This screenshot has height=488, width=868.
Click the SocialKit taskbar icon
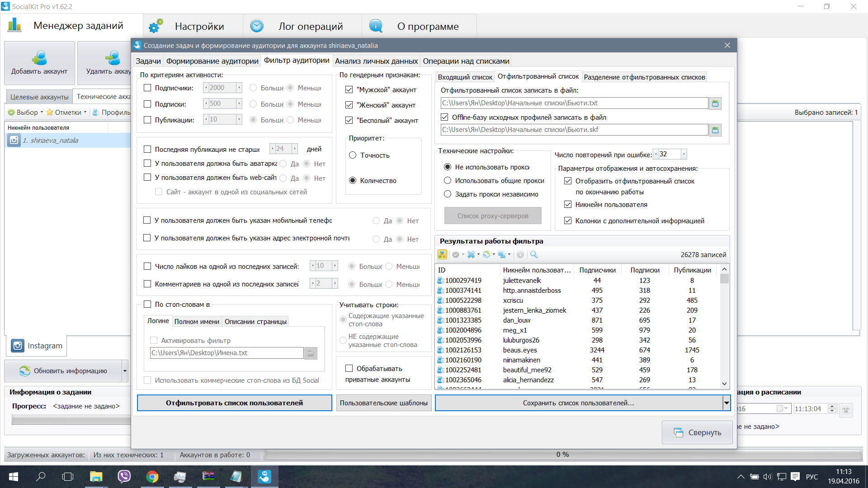tap(264, 477)
